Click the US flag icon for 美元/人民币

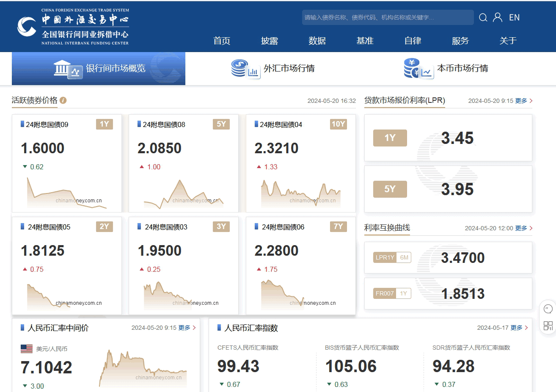coord(27,349)
